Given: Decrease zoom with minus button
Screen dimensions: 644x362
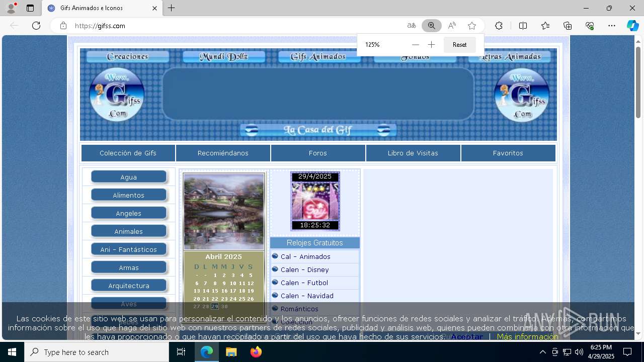Looking at the screenshot, I should (x=415, y=45).
